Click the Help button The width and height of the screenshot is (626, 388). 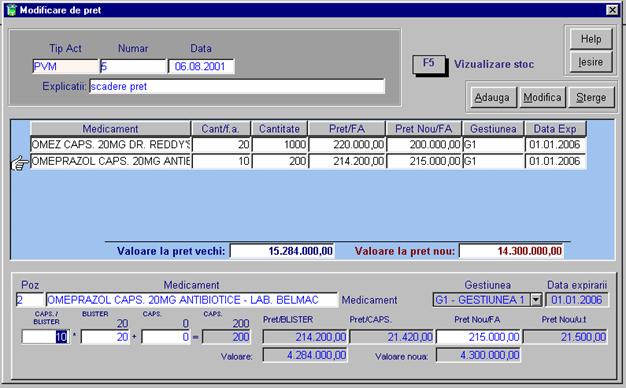591,39
